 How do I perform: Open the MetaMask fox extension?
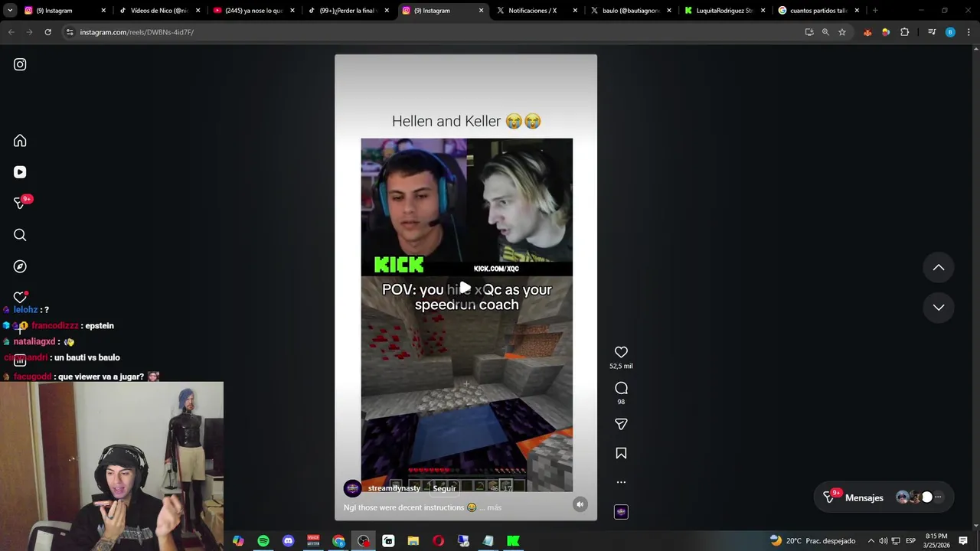click(867, 32)
